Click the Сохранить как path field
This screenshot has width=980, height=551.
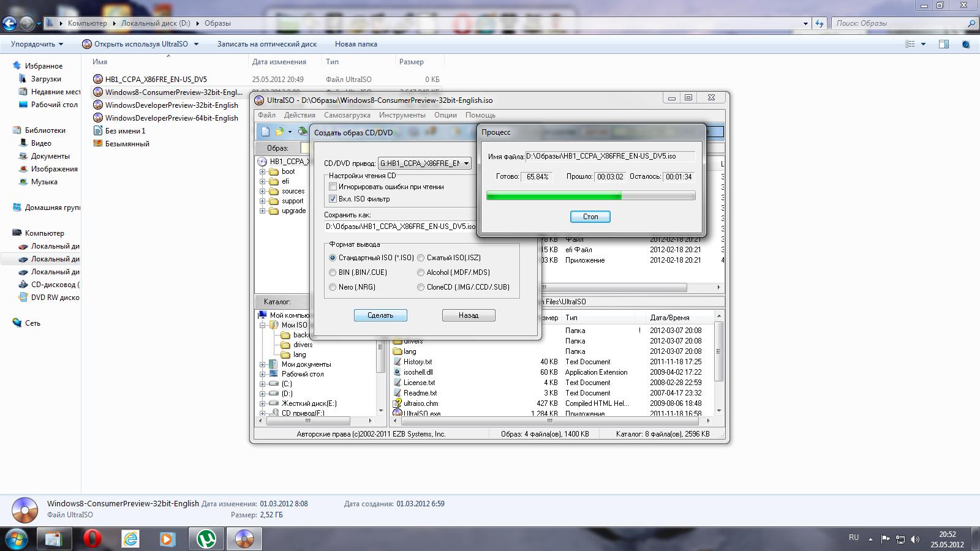pos(400,227)
